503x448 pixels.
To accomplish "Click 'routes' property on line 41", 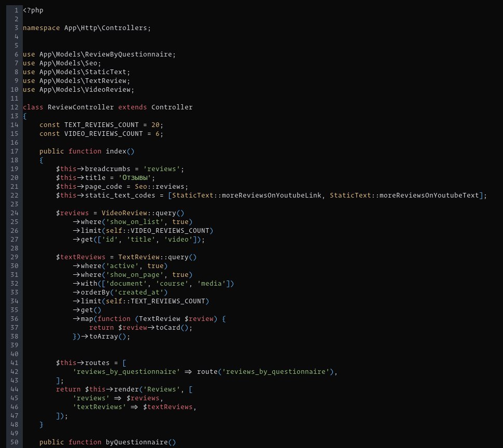I will pyautogui.click(x=97, y=363).
